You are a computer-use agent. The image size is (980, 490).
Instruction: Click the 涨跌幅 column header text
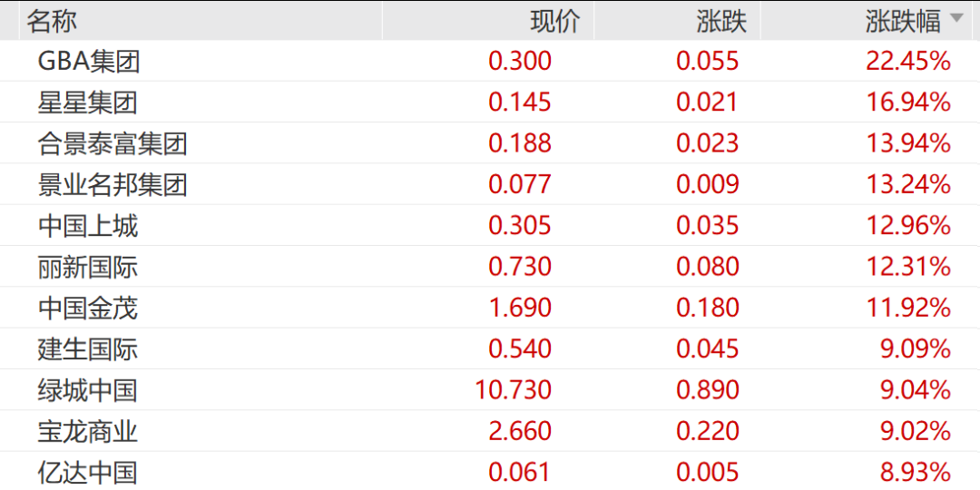click(902, 20)
